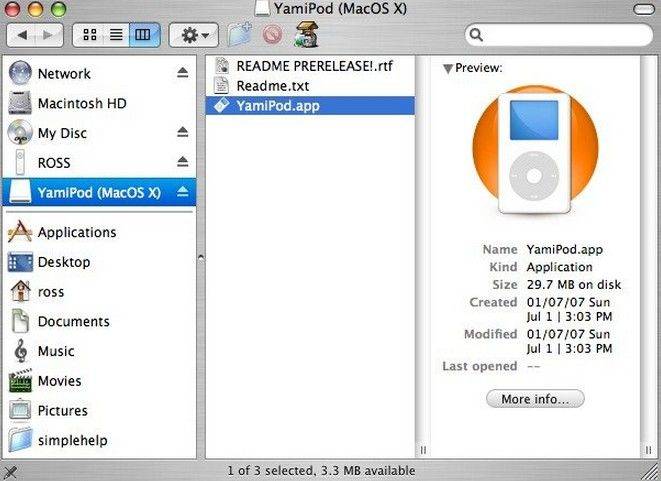The image size is (661, 481).
Task: Click the search magnifier icon
Action: (x=476, y=35)
